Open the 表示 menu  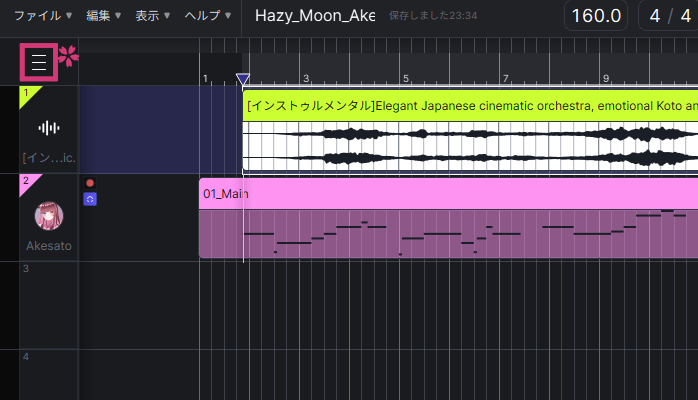(x=152, y=16)
